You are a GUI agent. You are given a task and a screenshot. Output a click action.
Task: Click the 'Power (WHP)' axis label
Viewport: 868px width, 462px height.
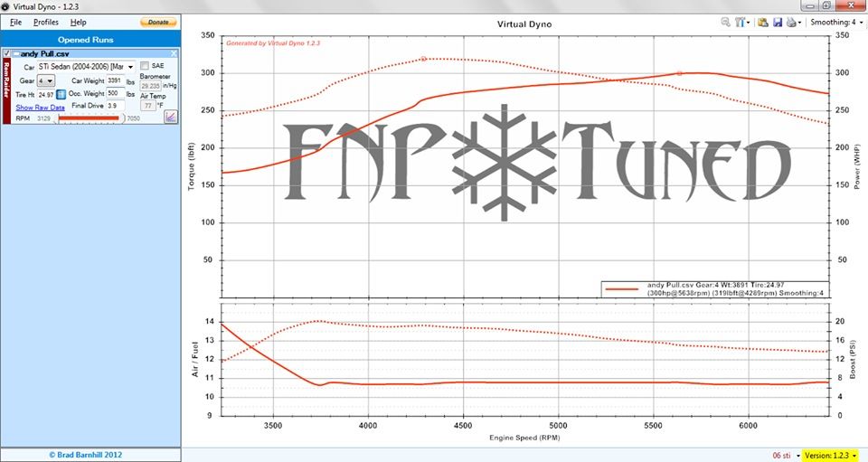pyautogui.click(x=857, y=166)
